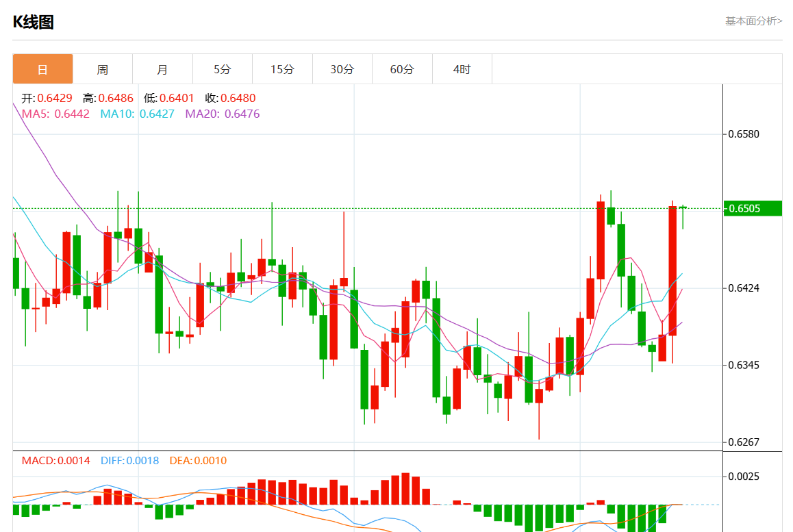The width and height of the screenshot is (793, 532).
Task: Switch to the 月 monthly tab
Action: click(162, 68)
